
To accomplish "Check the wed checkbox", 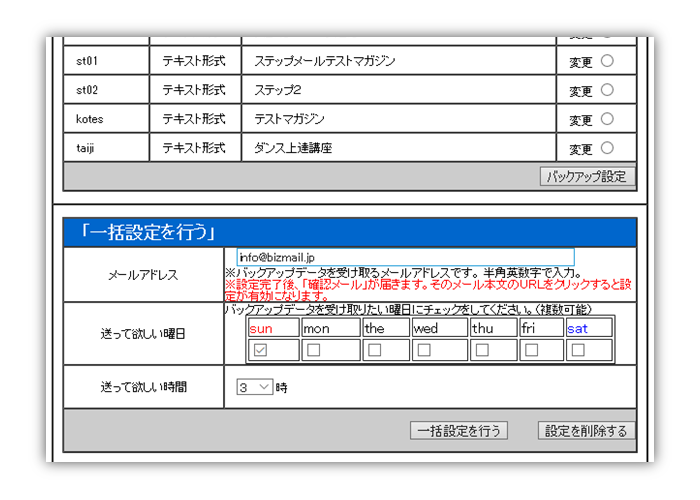I will tap(424, 350).
